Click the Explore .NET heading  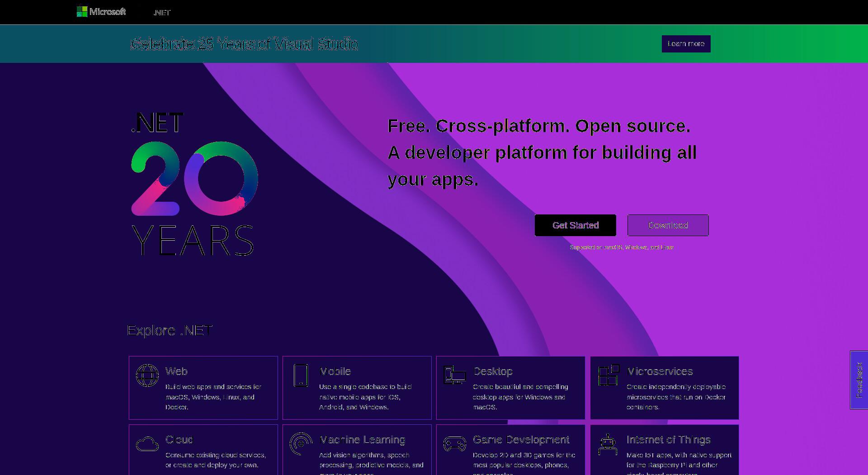point(170,330)
